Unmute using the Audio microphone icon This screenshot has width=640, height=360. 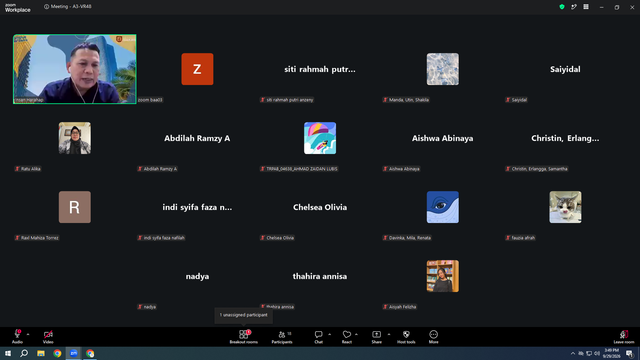17,334
